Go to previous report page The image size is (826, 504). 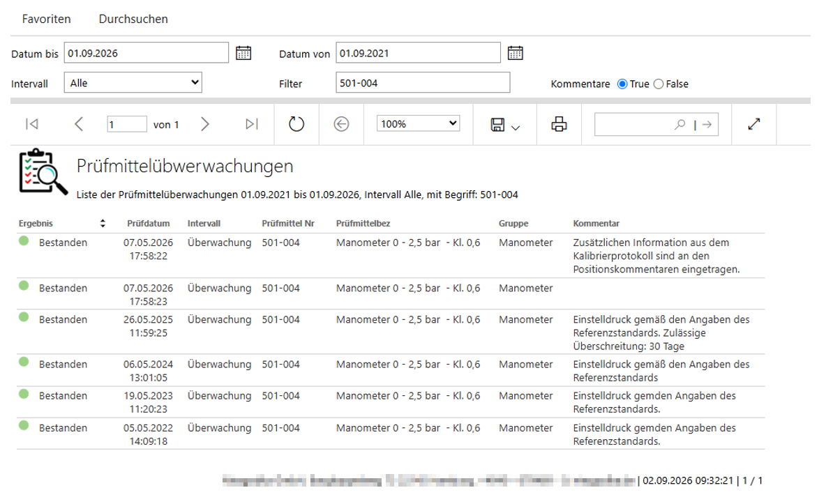click(79, 124)
